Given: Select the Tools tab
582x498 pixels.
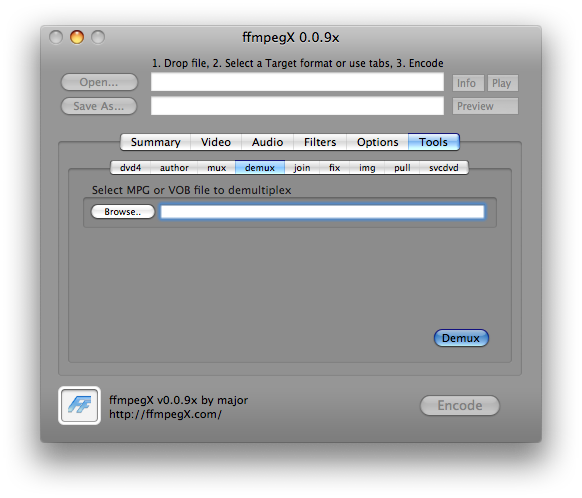Looking at the screenshot, I should click(x=434, y=142).
